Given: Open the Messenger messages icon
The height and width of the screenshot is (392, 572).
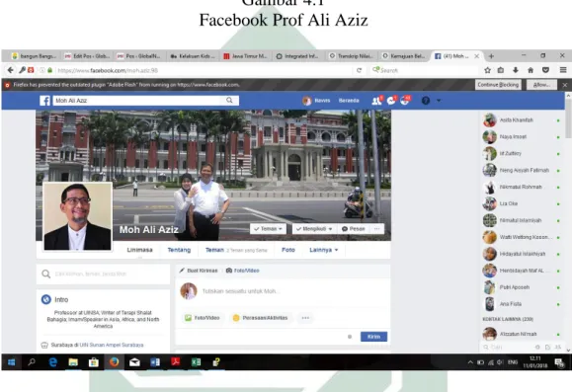Looking at the screenshot, I should (391, 101).
